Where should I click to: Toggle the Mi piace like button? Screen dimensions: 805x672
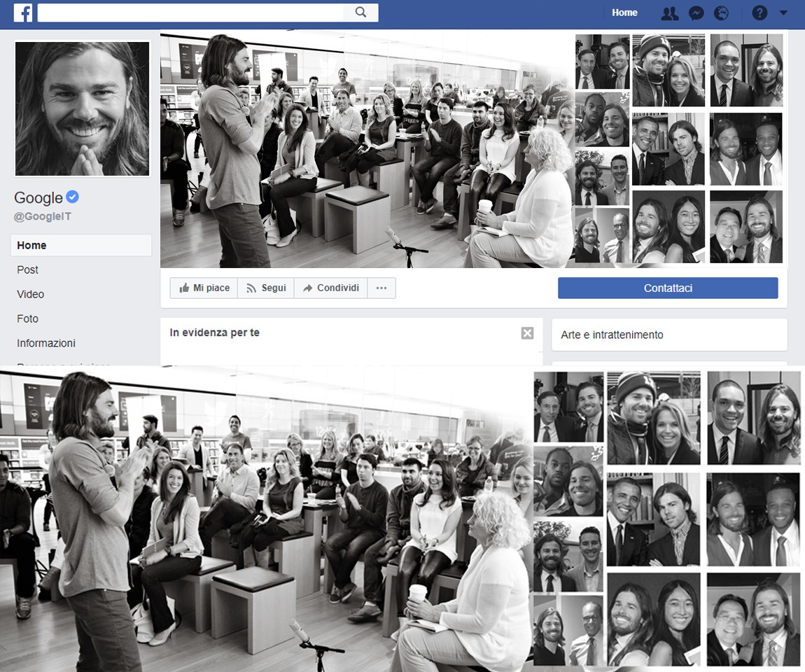[204, 288]
